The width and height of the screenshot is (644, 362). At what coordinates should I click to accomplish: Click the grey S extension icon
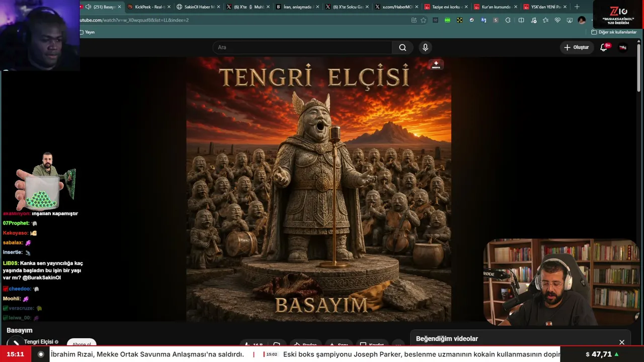click(496, 20)
